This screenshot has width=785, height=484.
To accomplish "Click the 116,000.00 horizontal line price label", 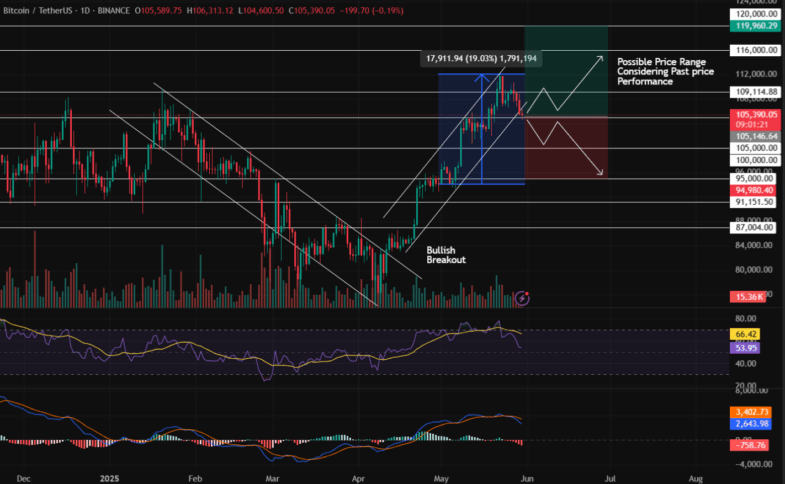I will 755,50.
